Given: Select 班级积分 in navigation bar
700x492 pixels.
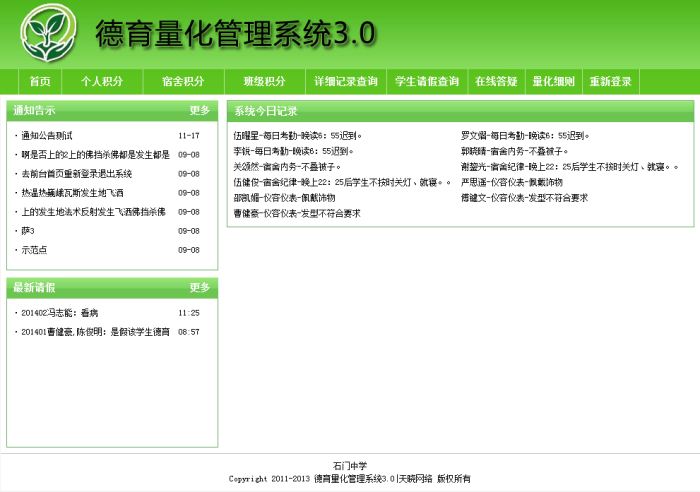Looking at the screenshot, I should pos(264,82).
